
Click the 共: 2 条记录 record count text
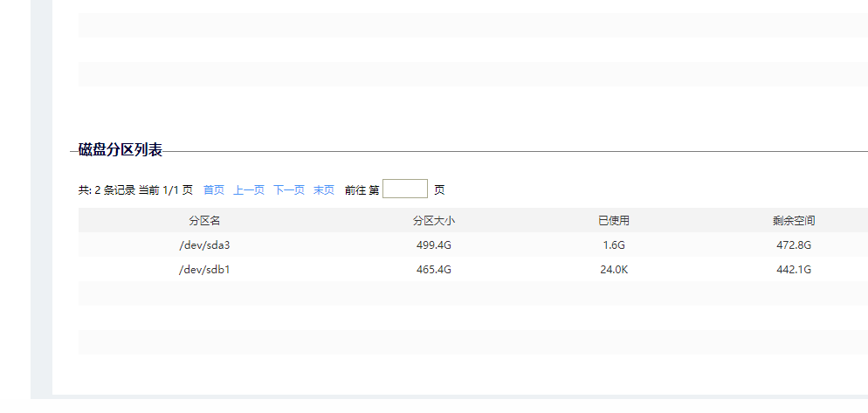coord(107,189)
